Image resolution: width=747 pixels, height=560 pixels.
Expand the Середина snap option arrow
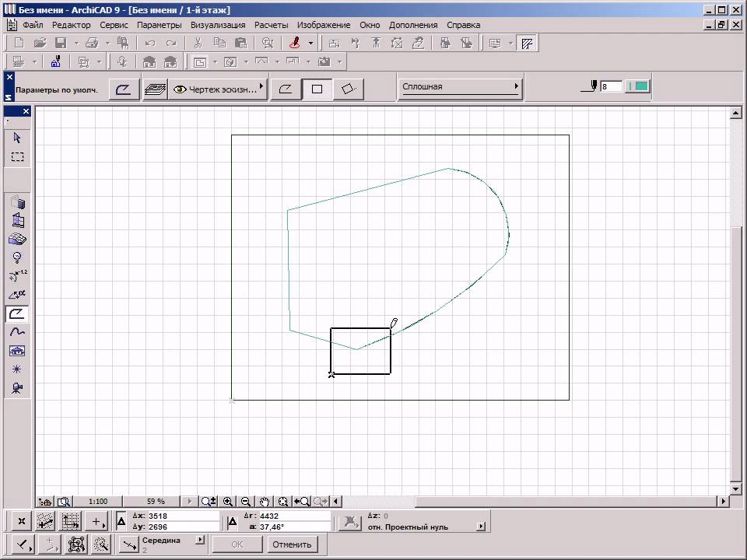point(200,540)
